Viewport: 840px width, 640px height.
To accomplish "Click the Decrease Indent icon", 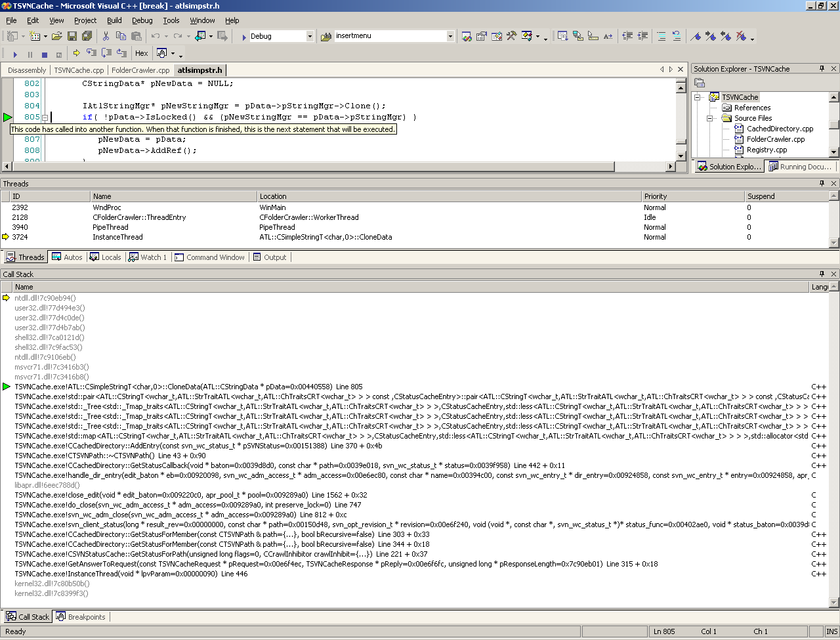I will coord(627,36).
